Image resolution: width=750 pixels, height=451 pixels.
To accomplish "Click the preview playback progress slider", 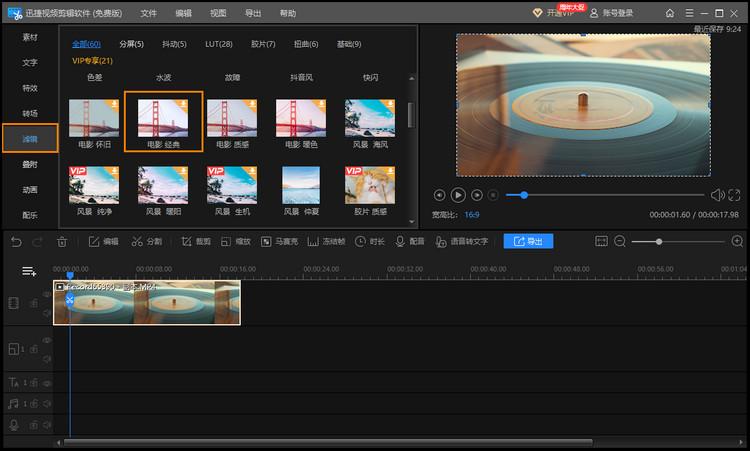I will coord(605,195).
